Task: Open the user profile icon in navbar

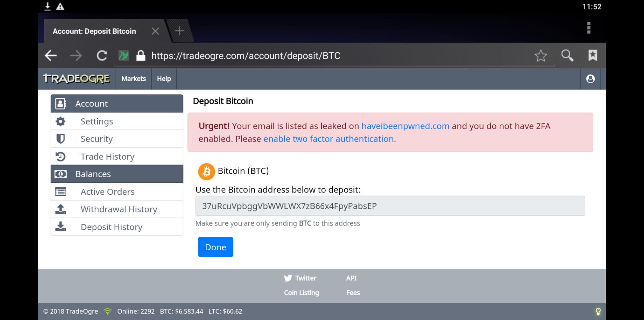Action: coord(590,79)
